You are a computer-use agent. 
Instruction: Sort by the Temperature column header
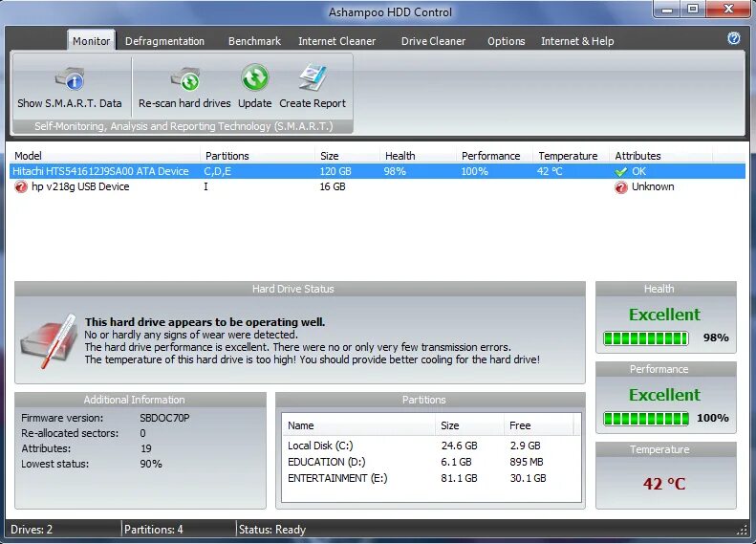tap(571, 156)
